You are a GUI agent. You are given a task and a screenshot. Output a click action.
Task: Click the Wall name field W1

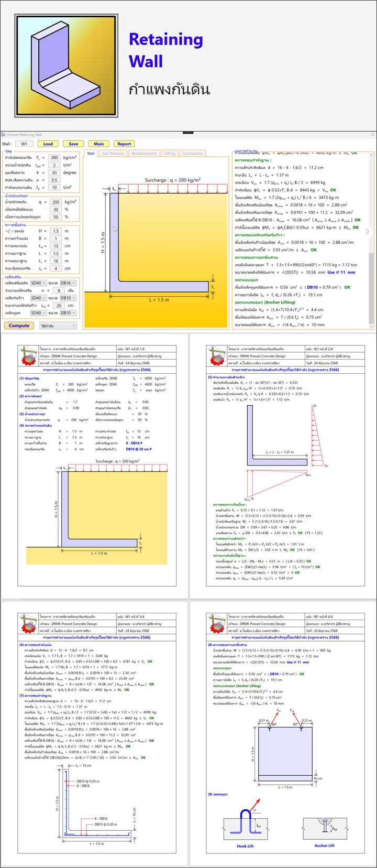pyautogui.click(x=24, y=144)
